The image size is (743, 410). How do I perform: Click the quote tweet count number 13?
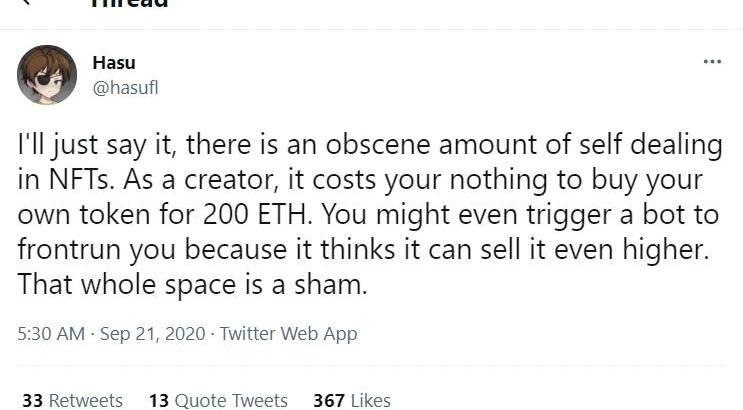158,400
